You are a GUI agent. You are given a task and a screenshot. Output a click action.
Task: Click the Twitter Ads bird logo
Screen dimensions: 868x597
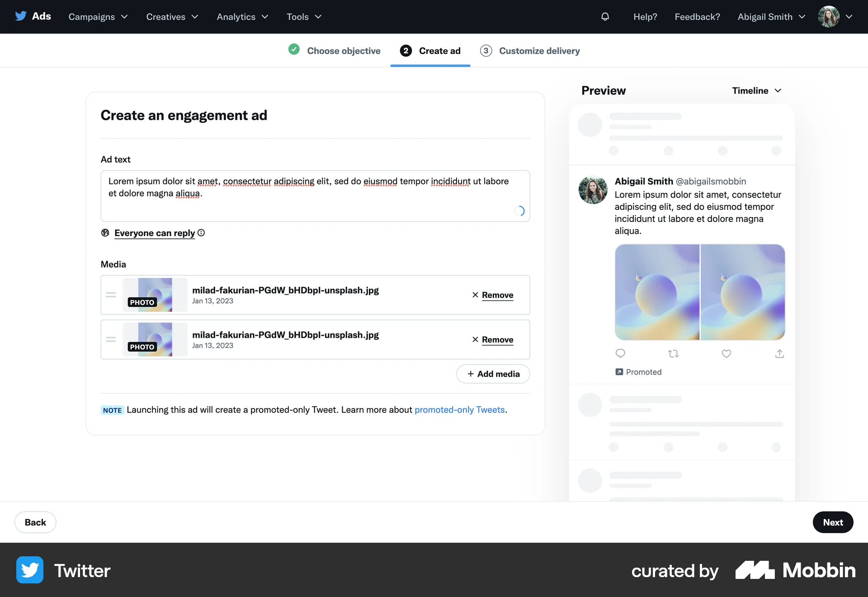[x=21, y=16]
